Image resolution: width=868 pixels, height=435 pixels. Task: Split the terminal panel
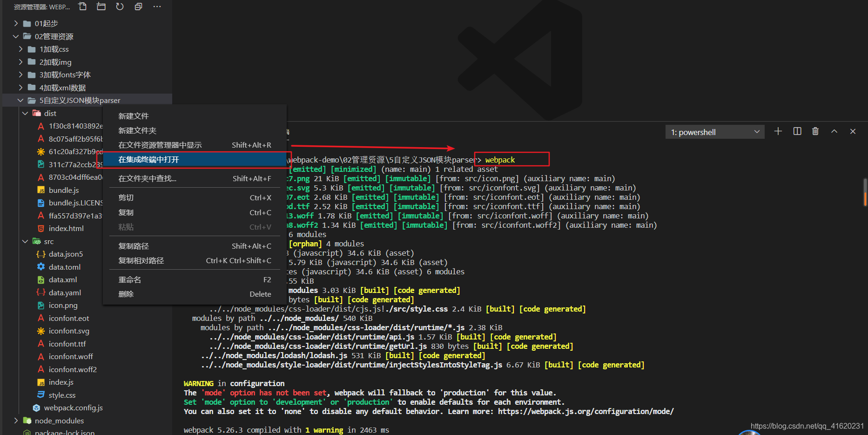tap(797, 131)
